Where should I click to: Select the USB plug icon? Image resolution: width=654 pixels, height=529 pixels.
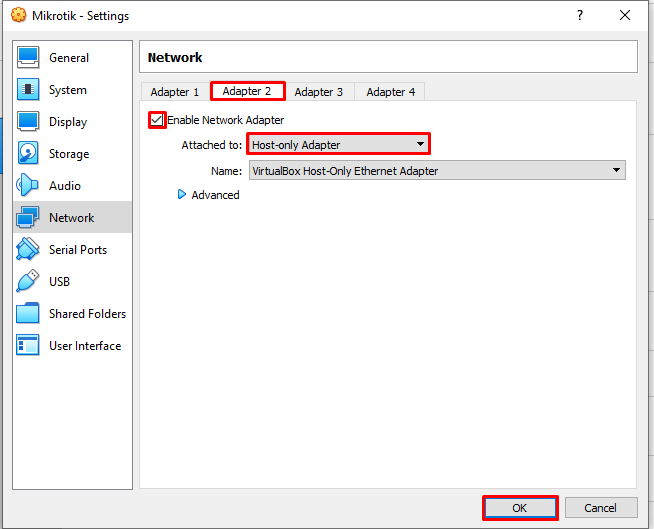28,281
